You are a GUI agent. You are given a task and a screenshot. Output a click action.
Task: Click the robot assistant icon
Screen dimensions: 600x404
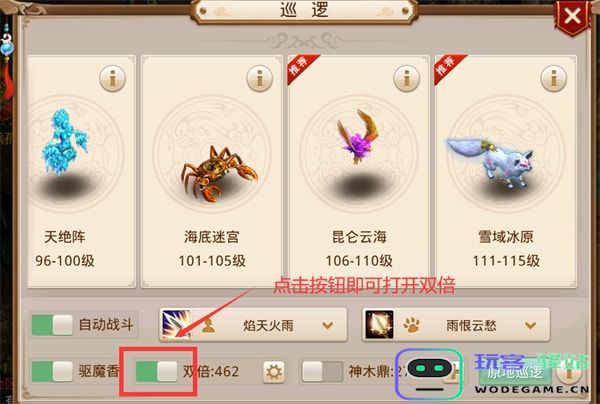click(429, 373)
